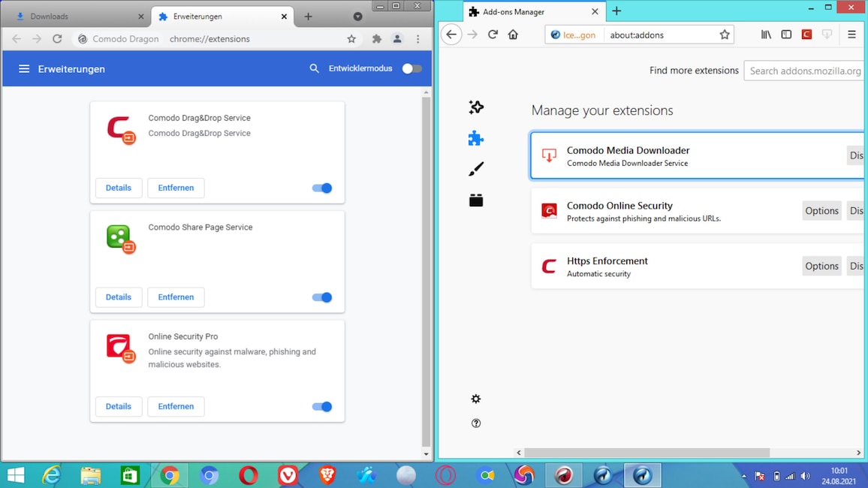Click the IceDragon horizontal scrollbar
Image resolution: width=868 pixels, height=488 pixels.
click(x=646, y=453)
